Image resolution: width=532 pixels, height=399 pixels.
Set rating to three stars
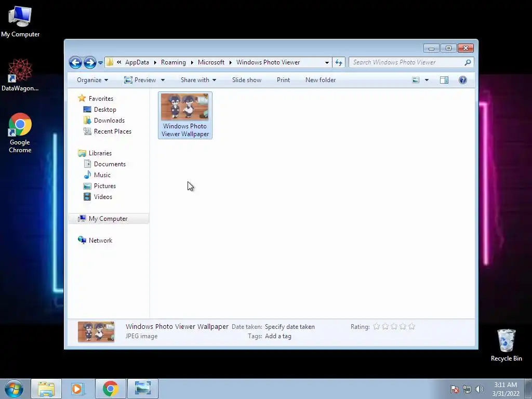click(x=394, y=327)
